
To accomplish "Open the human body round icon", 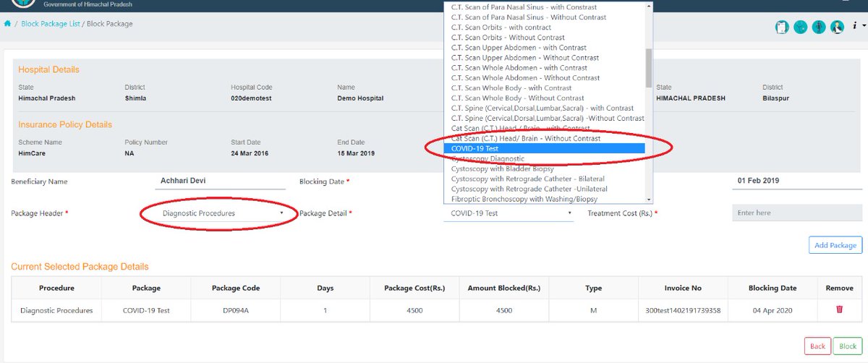I will tap(819, 27).
